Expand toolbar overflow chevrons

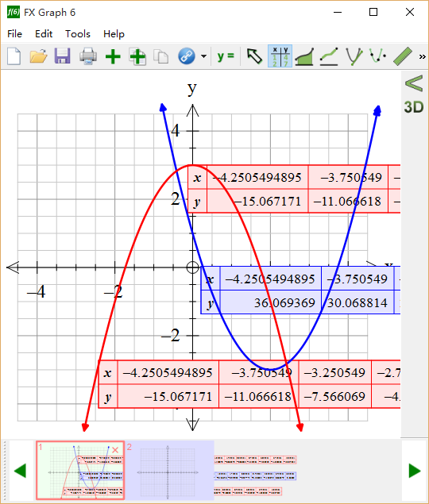(422, 57)
